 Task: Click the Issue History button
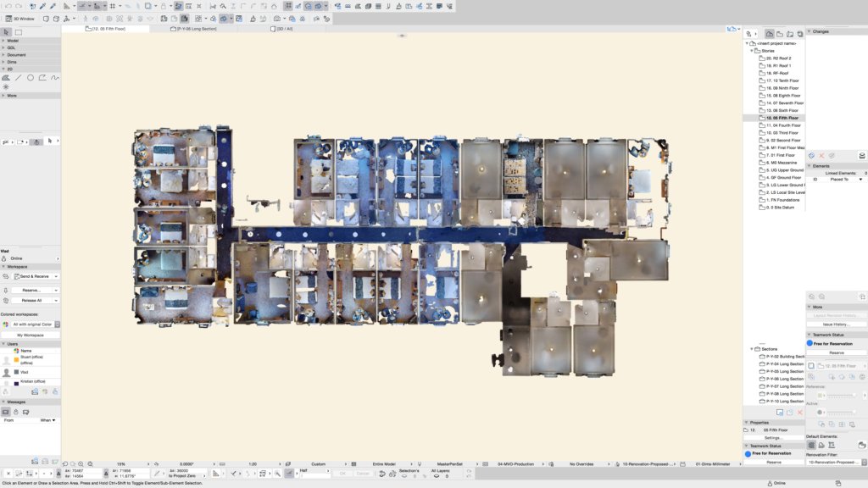pyautogui.click(x=836, y=324)
